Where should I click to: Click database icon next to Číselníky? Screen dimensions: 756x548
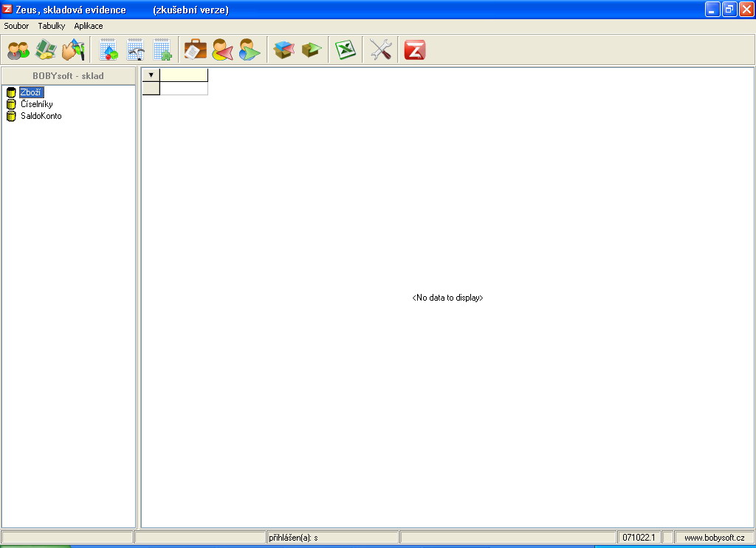11,104
